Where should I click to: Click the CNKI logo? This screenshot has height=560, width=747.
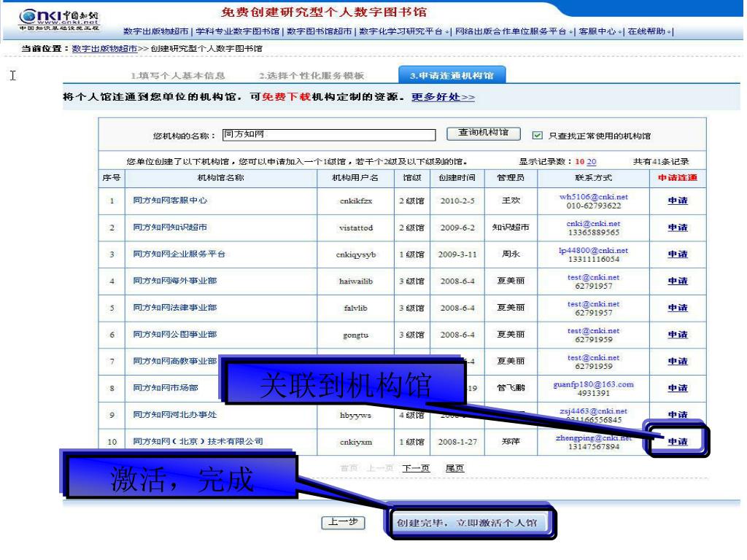59,20
